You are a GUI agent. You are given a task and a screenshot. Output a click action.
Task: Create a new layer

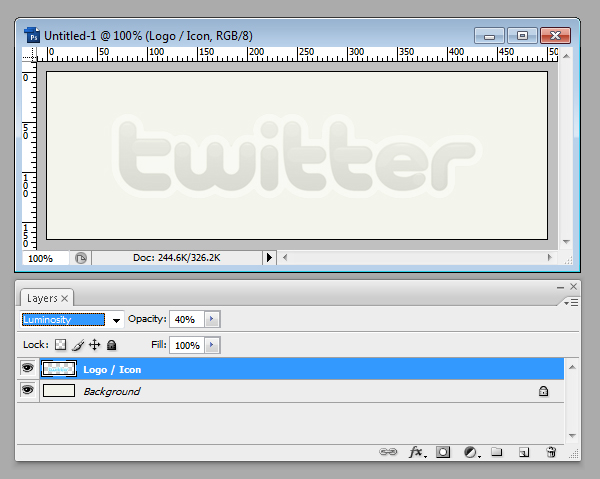(524, 452)
